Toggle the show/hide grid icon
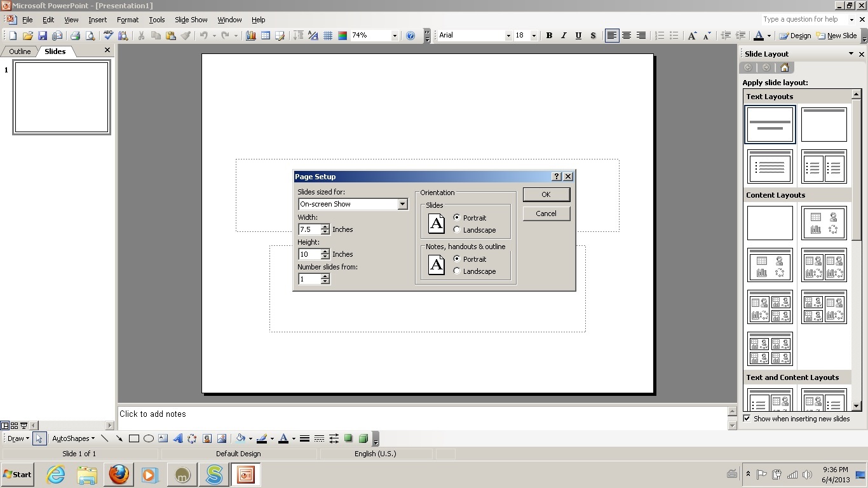Screen dimensions: 868x488 pos(328,36)
